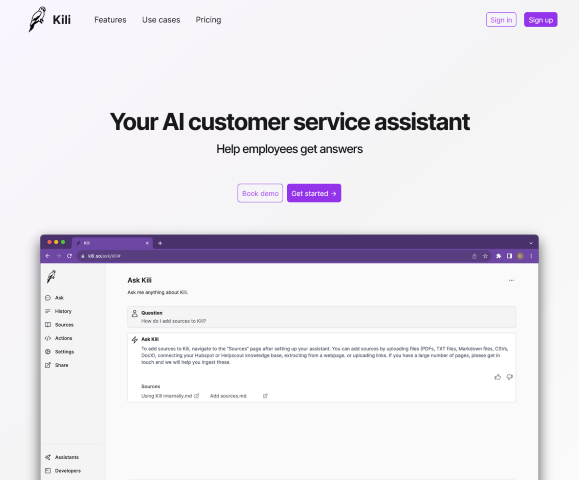Click the parrot logo in app sidebar
The height and width of the screenshot is (480, 579).
pos(51,277)
